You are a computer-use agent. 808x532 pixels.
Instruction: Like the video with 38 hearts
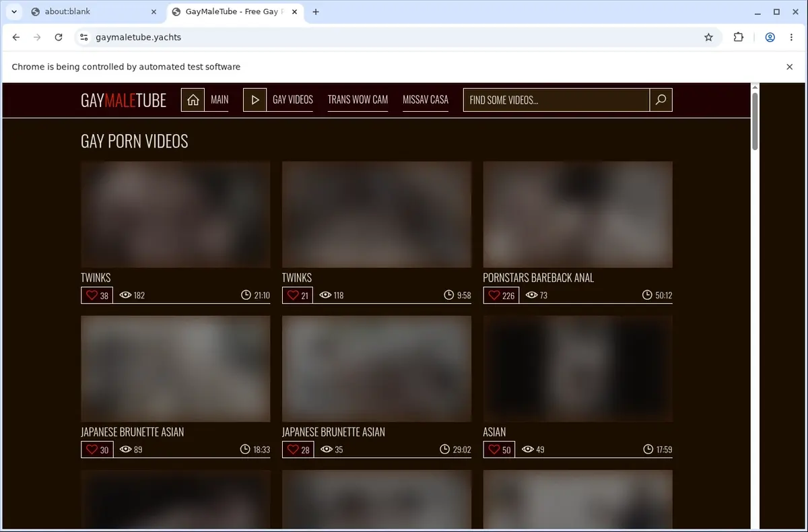point(97,295)
